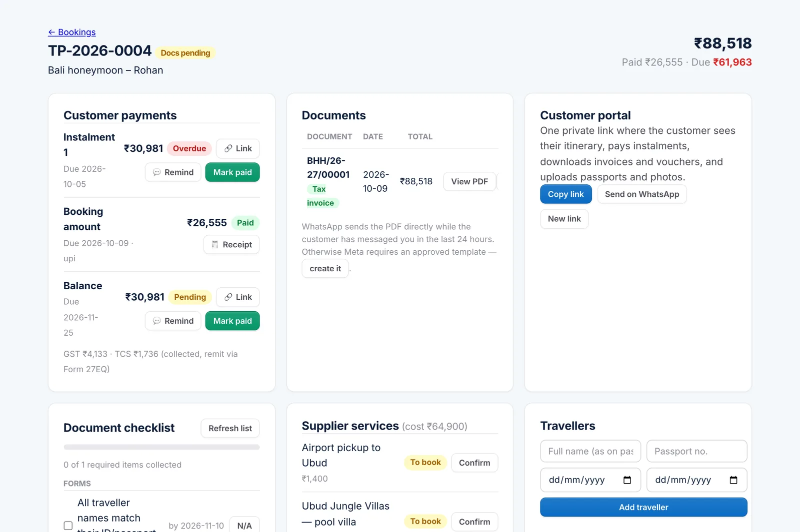The height and width of the screenshot is (532, 800).
Task: Copy the customer portal link
Action: coord(566,194)
